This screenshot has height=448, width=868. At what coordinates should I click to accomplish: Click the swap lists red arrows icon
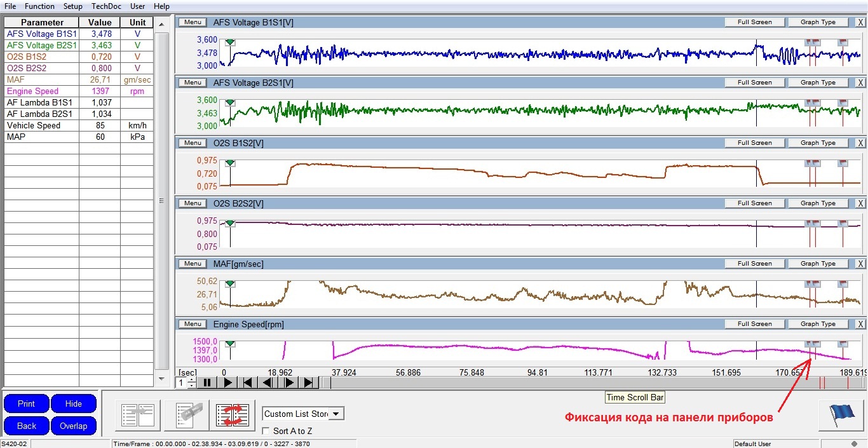pos(233,416)
